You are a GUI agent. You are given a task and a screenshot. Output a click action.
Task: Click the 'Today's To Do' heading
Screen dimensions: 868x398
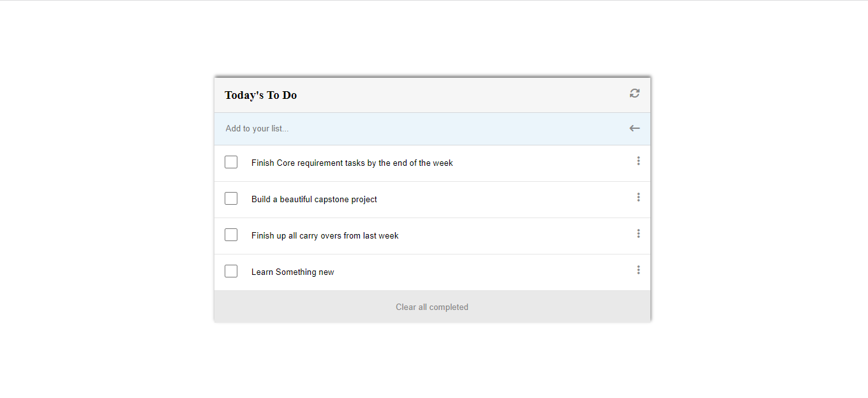point(260,96)
